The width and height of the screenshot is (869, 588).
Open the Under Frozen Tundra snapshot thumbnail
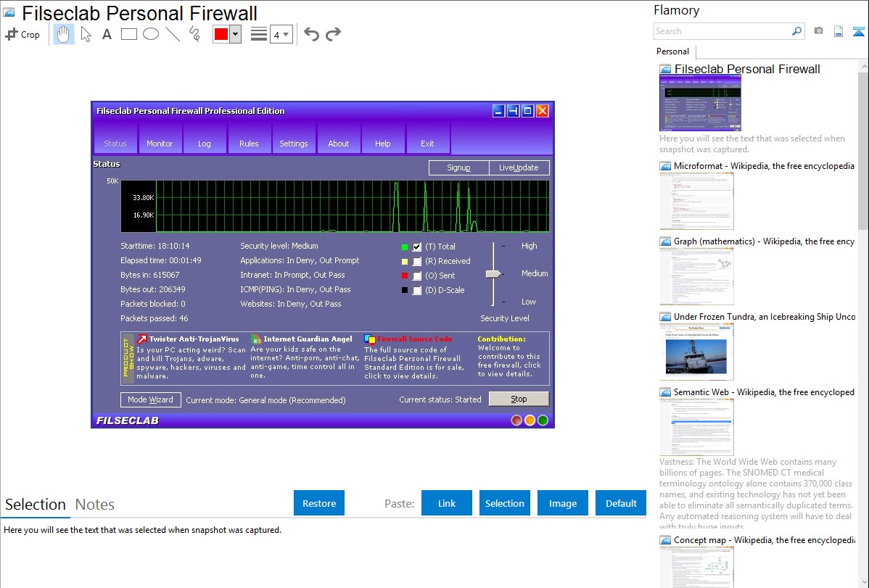point(696,352)
